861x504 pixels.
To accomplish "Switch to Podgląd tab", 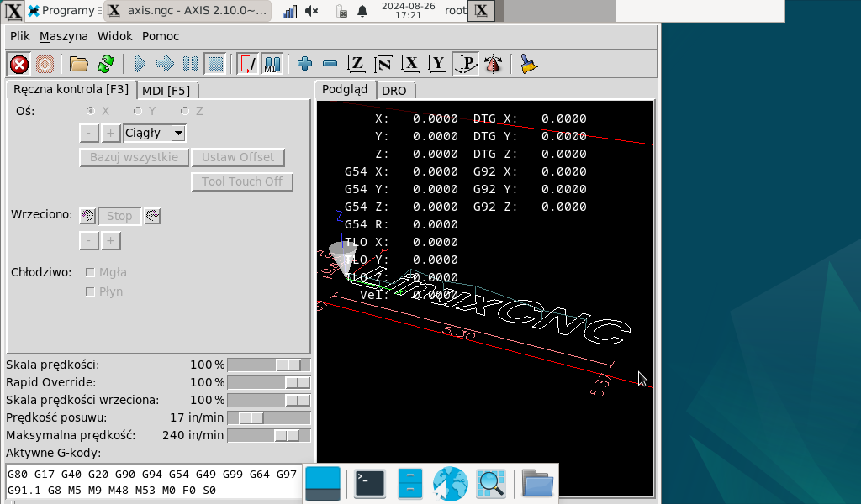I will click(345, 89).
